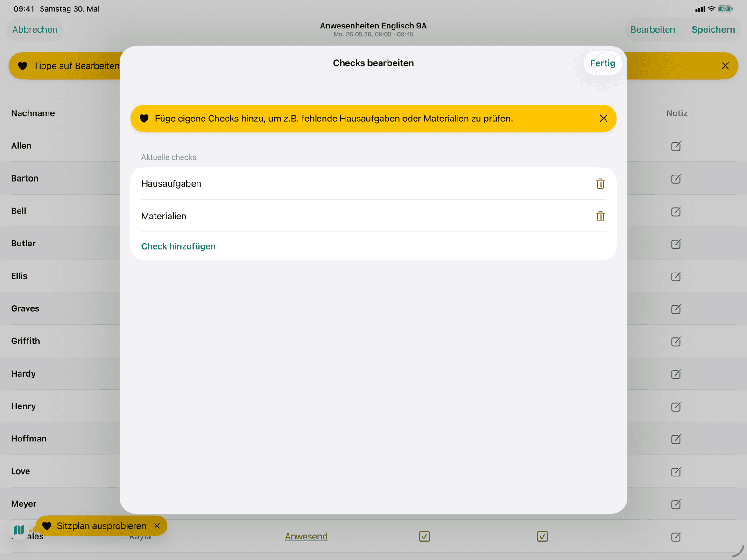Dismiss the yellow checks hint banner
The image size is (747, 560).
(x=603, y=119)
